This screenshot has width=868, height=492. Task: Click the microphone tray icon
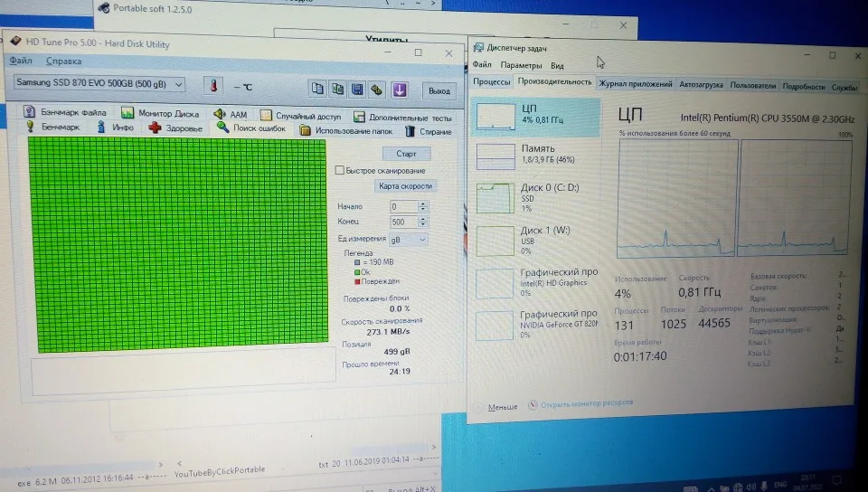pyautogui.click(x=765, y=486)
